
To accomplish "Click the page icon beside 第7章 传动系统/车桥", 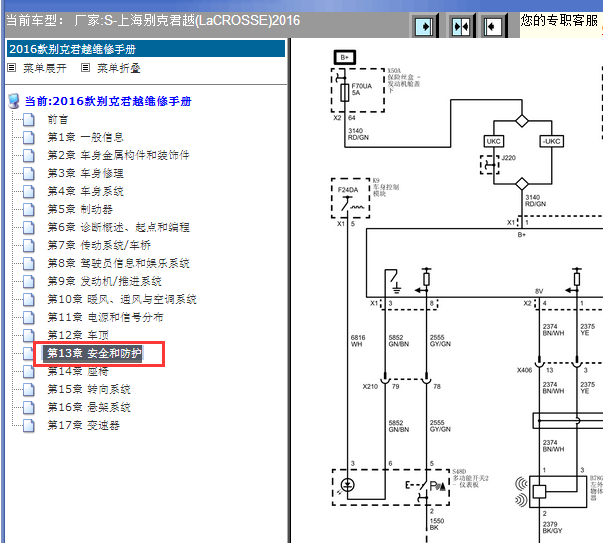I will (28, 245).
